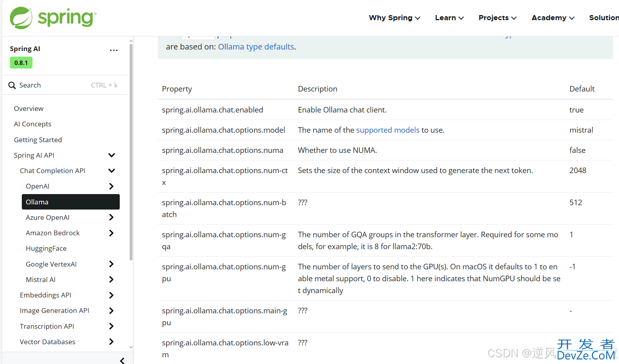Screen dimensions: 619x364
Task: Collapse the Chat Completion API section
Action: 112,171
